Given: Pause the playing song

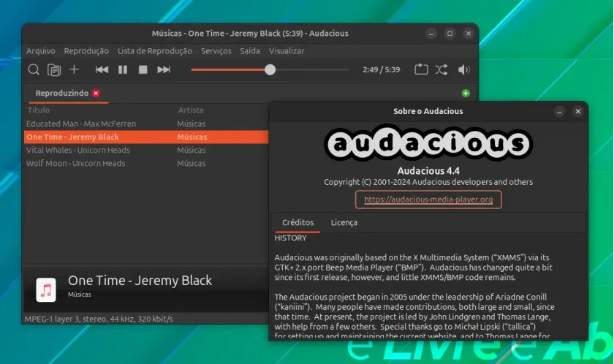Looking at the screenshot, I should (123, 69).
